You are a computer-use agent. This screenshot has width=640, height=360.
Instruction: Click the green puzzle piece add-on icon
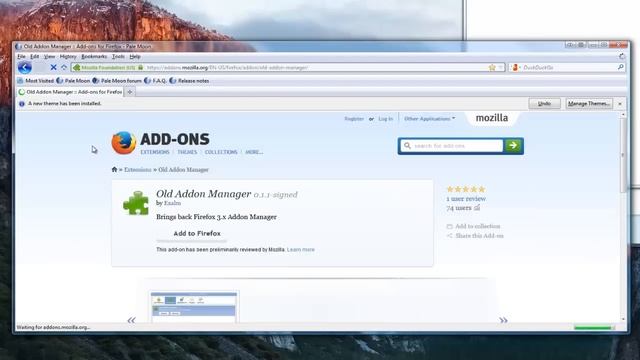pyautogui.click(x=136, y=203)
